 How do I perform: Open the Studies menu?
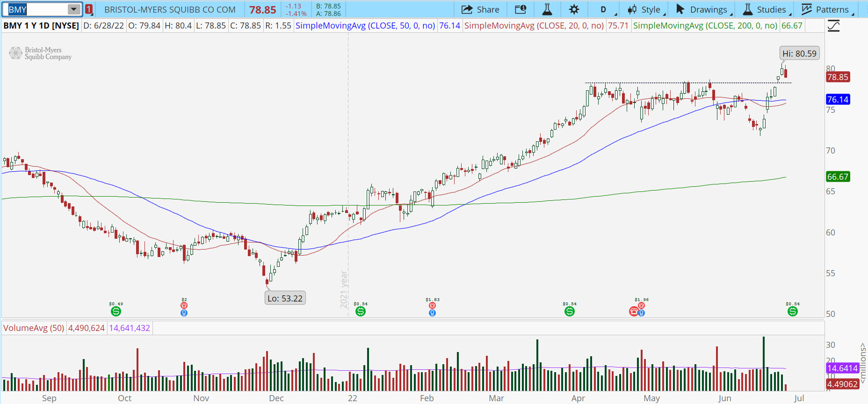click(766, 9)
